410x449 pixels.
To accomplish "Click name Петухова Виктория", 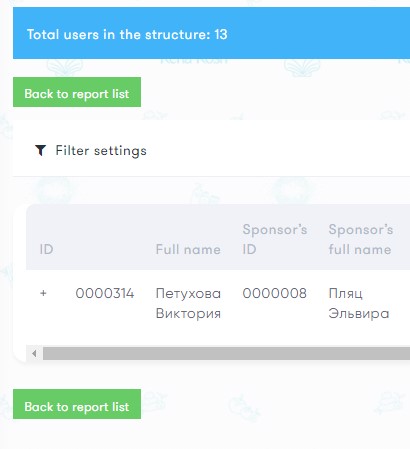I will tap(188, 303).
